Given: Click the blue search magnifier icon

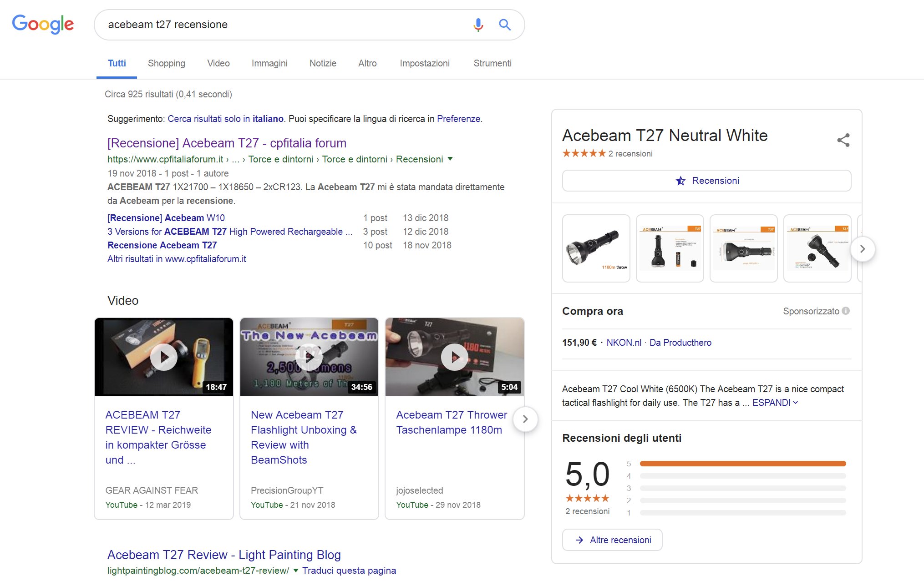Looking at the screenshot, I should click(x=505, y=25).
